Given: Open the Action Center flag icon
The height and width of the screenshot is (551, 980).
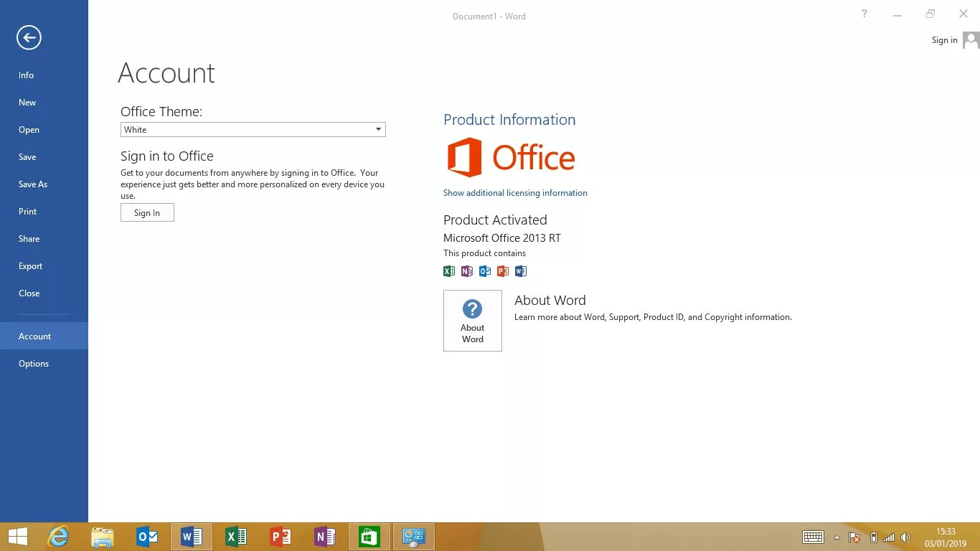Looking at the screenshot, I should [x=854, y=537].
